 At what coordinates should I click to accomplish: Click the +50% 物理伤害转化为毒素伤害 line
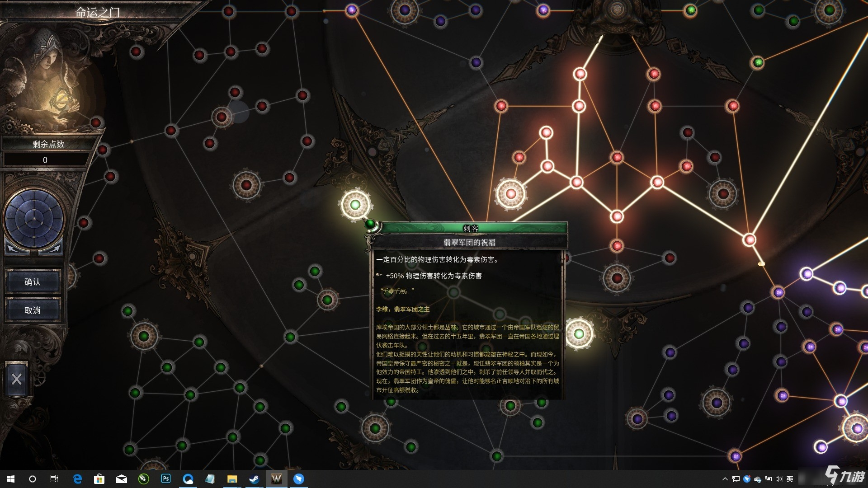pos(434,276)
